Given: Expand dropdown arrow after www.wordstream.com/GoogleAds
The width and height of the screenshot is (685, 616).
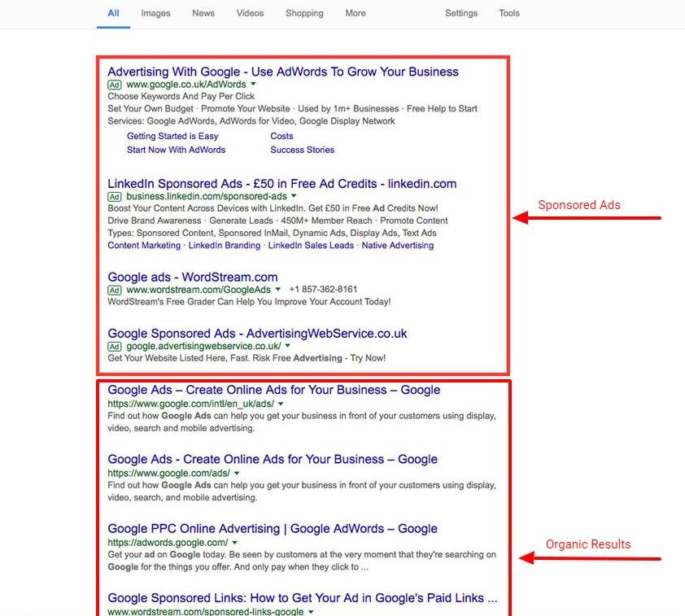Looking at the screenshot, I should coord(278,289).
